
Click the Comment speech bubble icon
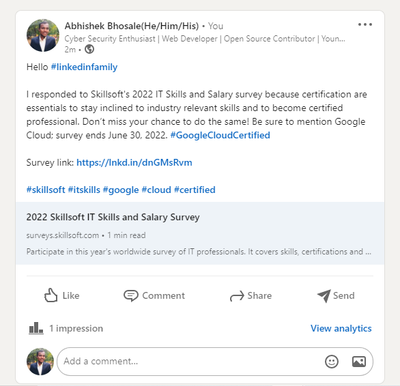pos(131,295)
